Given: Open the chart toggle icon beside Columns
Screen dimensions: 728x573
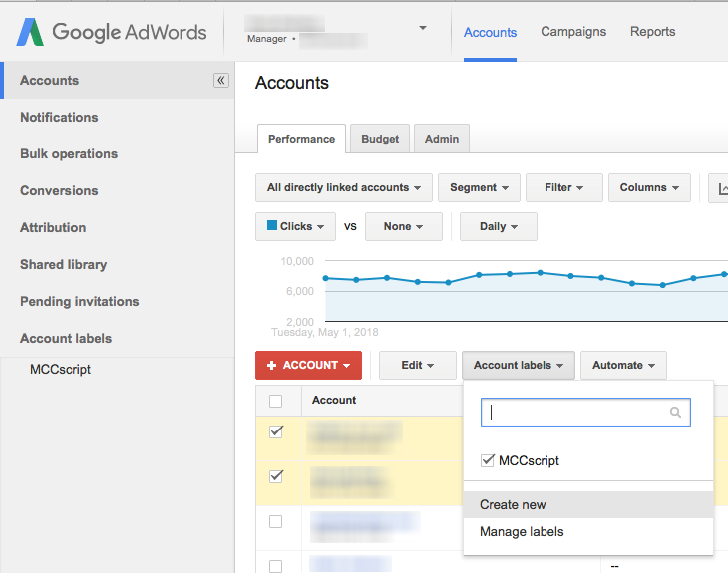Looking at the screenshot, I should click(x=719, y=188).
